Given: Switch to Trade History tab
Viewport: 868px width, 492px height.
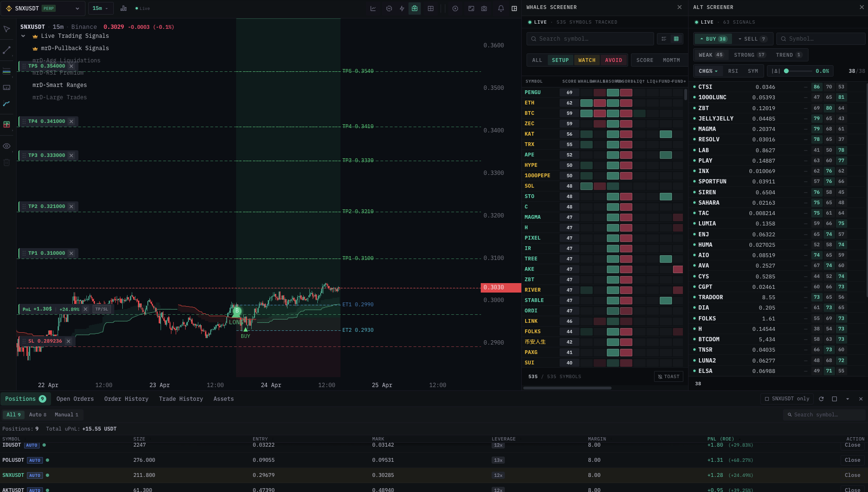Looking at the screenshot, I should pyautogui.click(x=181, y=399).
